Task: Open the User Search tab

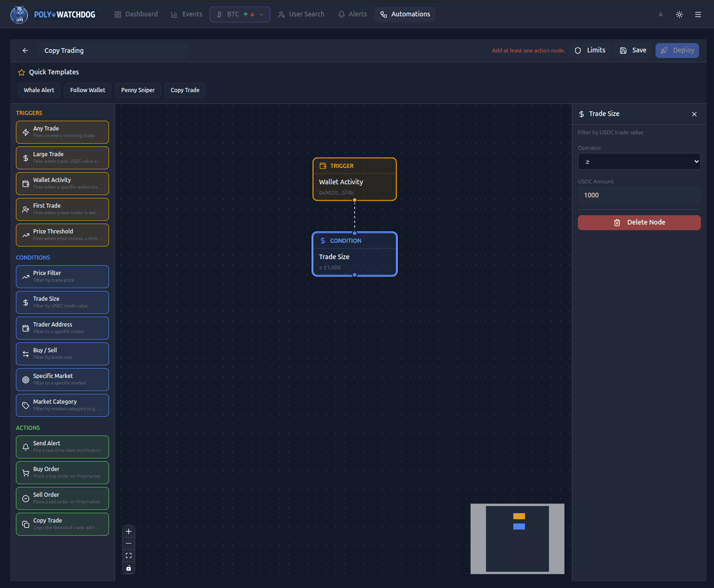Action: coord(301,15)
